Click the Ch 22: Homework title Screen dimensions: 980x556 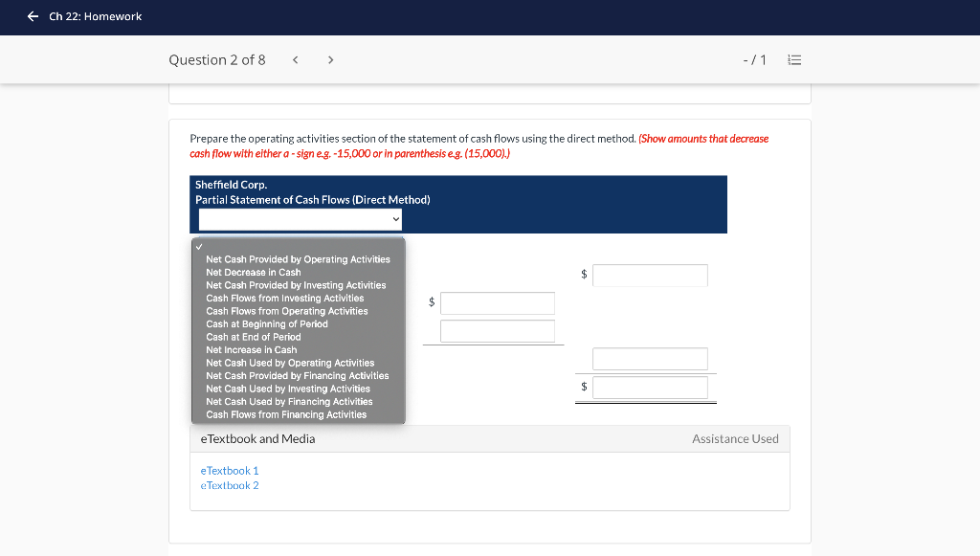96,16
